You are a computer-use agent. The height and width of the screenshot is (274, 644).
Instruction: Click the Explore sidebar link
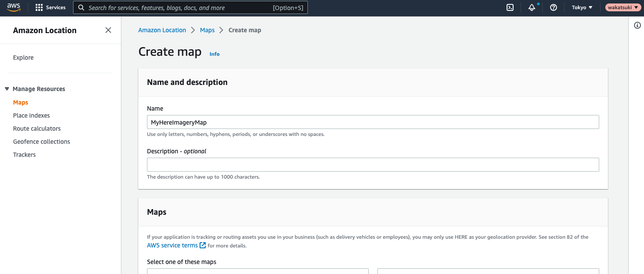(x=23, y=58)
